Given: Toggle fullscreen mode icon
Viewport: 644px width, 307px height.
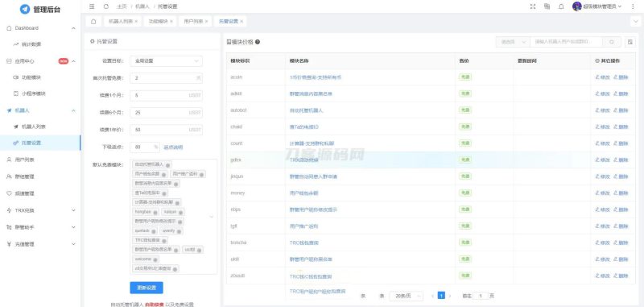Looking at the screenshot, I should click(x=533, y=6).
